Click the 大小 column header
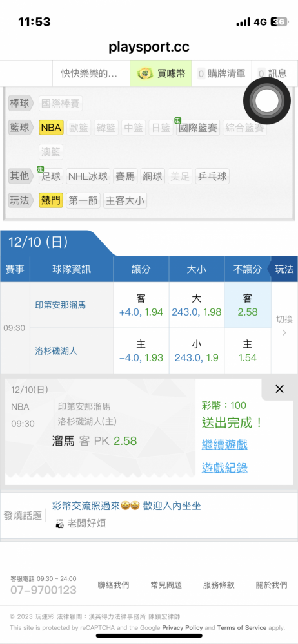Image resolution: width=298 pixels, height=644 pixels. click(197, 269)
